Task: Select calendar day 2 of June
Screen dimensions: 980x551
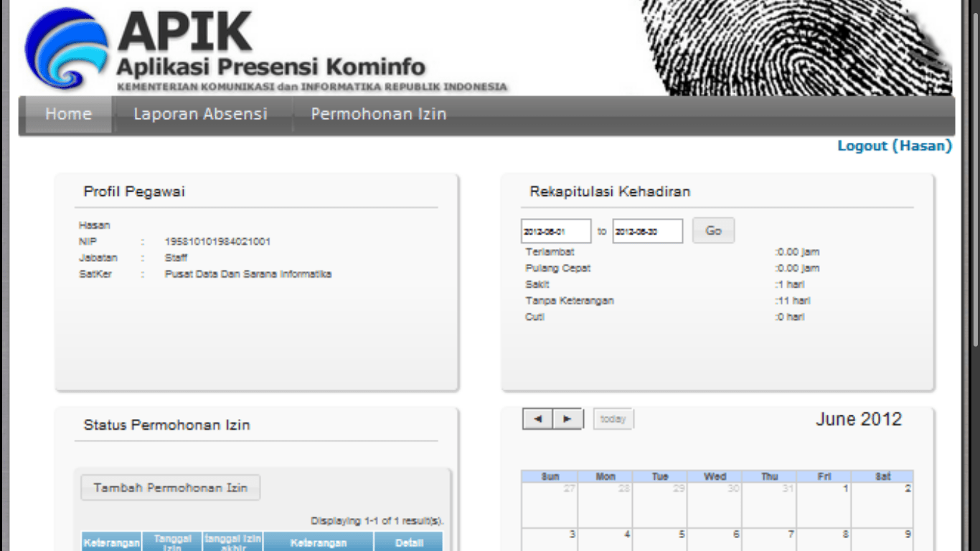Action: click(882, 505)
